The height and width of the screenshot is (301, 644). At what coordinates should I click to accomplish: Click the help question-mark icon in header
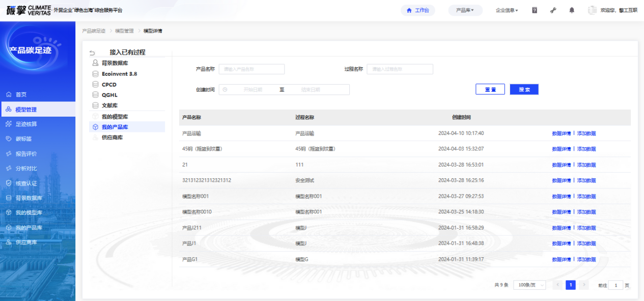coord(535,10)
